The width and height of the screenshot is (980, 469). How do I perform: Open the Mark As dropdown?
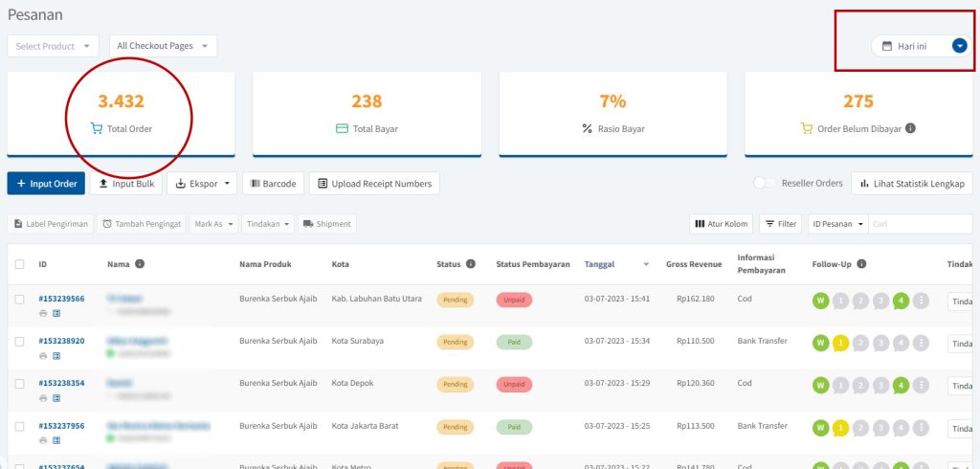pos(213,224)
